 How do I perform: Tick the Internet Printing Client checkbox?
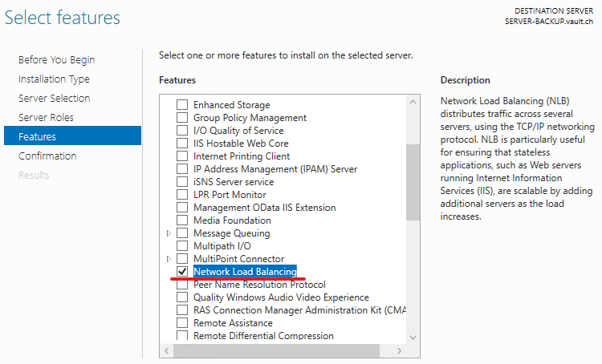(182, 156)
